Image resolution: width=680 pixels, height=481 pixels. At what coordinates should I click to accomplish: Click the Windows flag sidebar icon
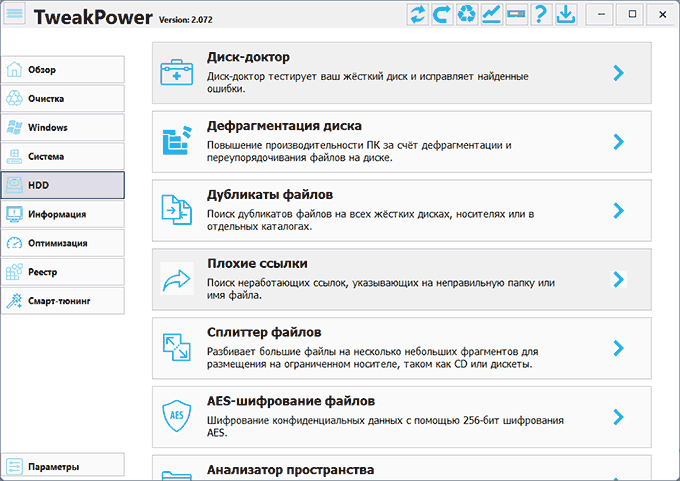[x=14, y=127]
